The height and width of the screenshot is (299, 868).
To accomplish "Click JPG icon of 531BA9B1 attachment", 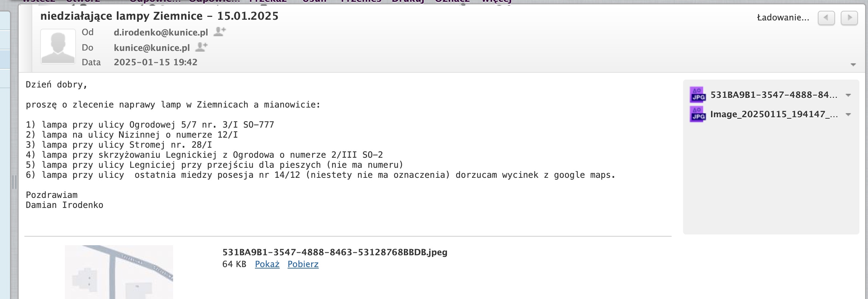I will tap(697, 95).
